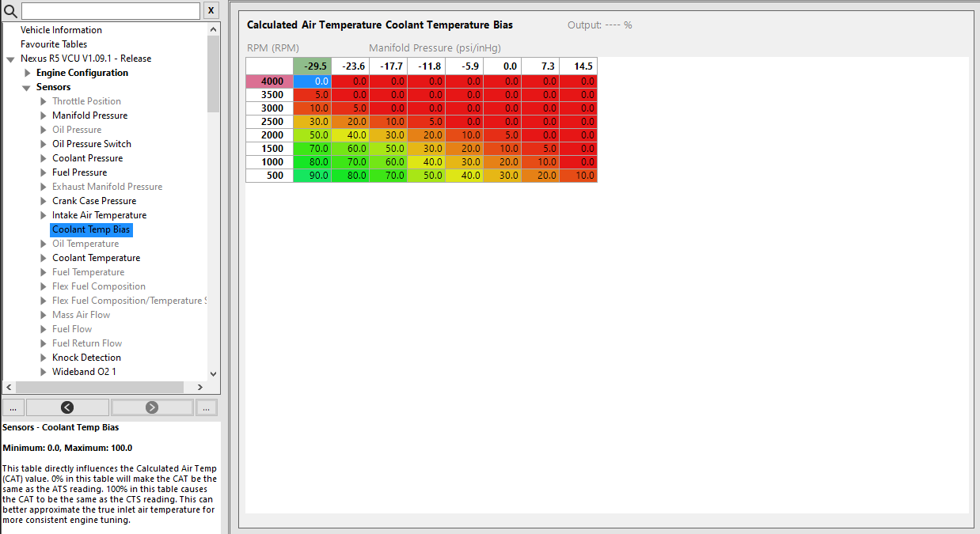Select the Flex Fuel Composition tree item
The width and height of the screenshot is (980, 534).
(99, 286)
